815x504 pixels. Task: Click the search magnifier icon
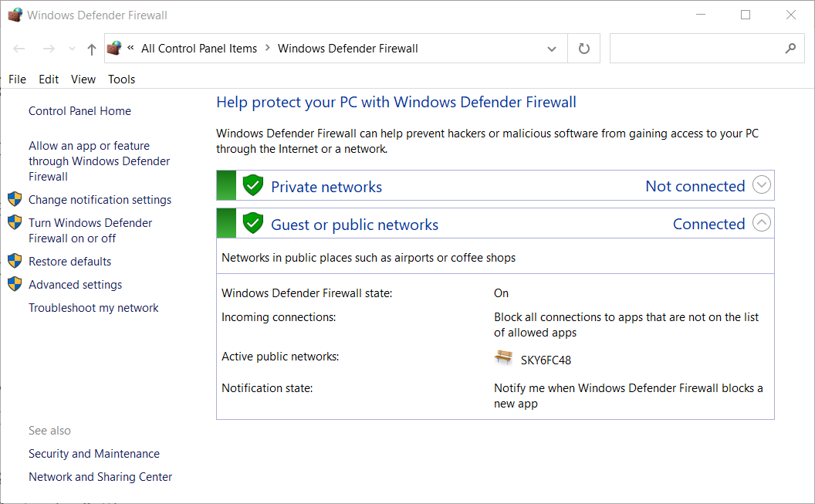790,49
